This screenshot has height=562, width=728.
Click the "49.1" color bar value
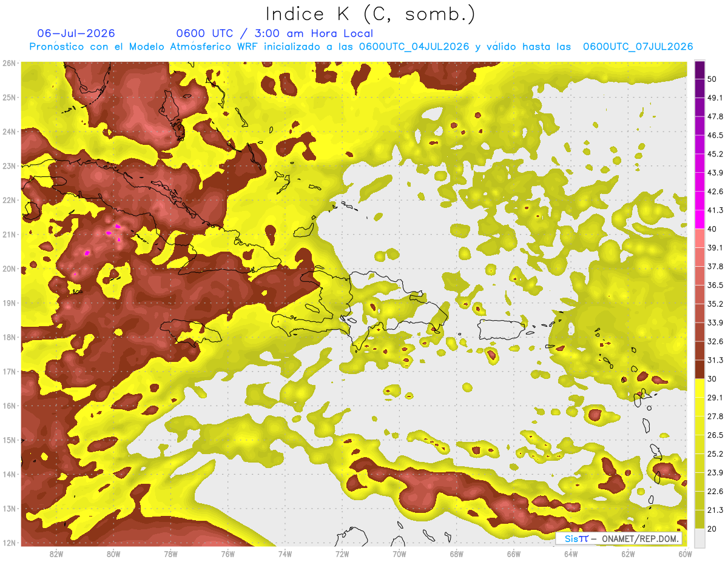pyautogui.click(x=715, y=98)
